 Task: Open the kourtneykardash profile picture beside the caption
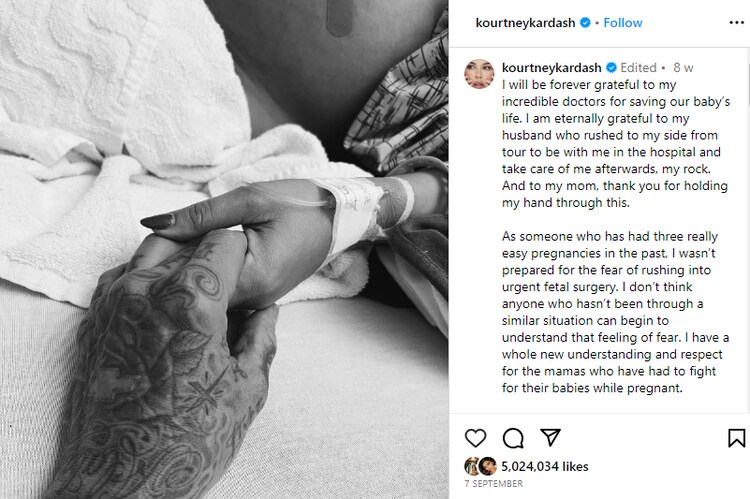tap(479, 74)
